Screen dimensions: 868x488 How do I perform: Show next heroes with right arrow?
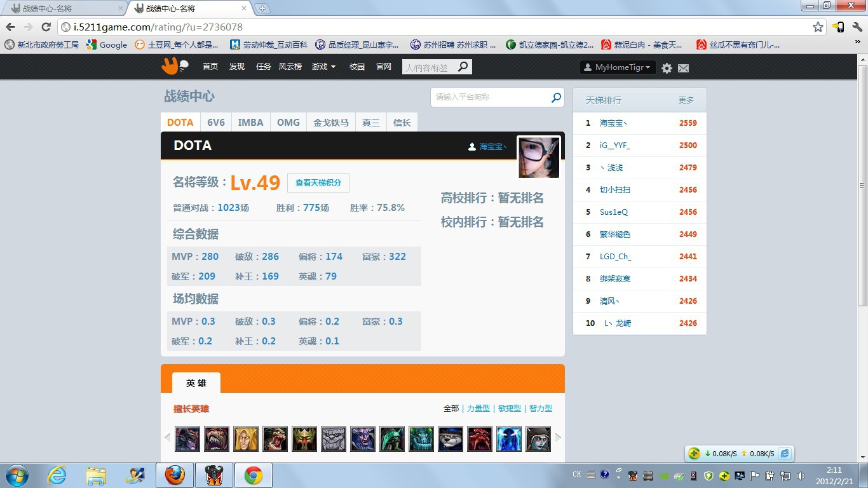(559, 437)
